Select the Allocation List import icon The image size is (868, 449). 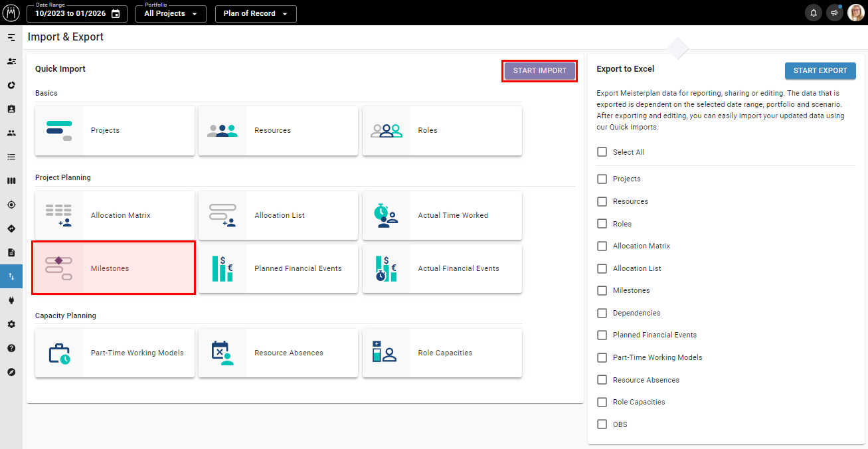tap(222, 216)
